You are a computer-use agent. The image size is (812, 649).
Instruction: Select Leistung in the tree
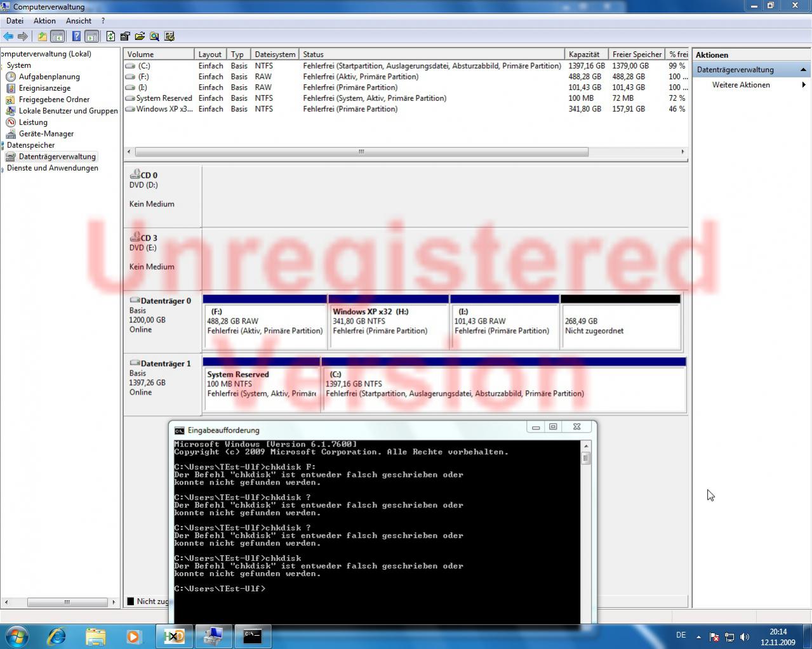(x=33, y=122)
